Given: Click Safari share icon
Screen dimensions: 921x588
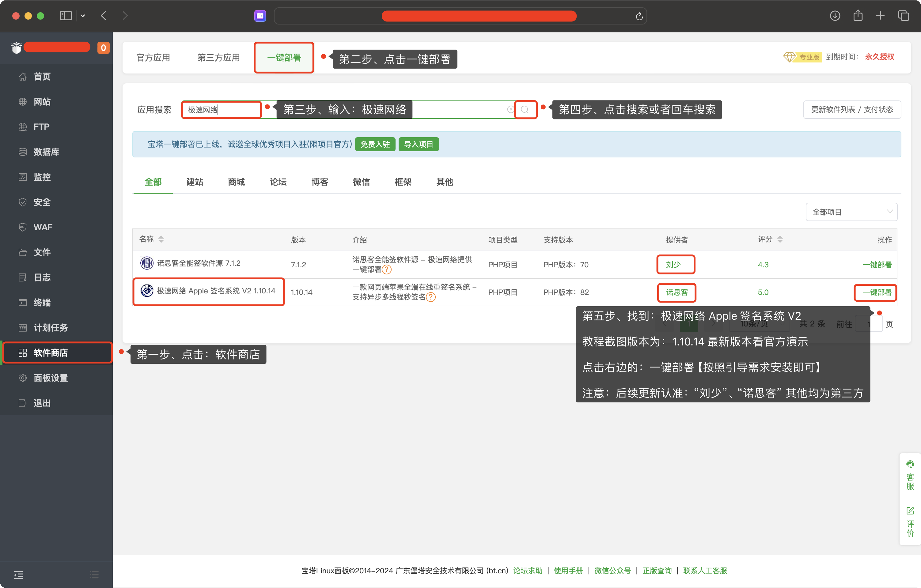Looking at the screenshot, I should (x=858, y=15).
